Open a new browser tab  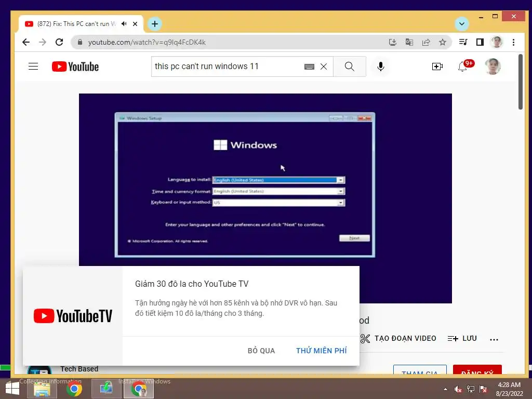[155, 24]
